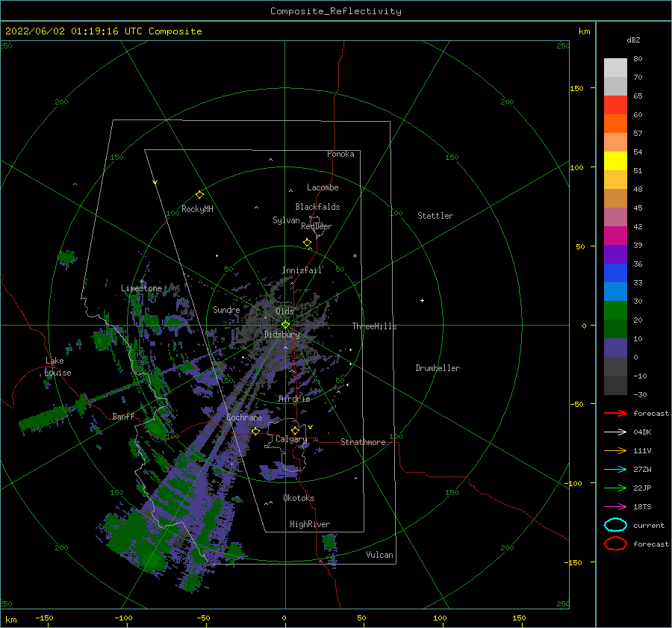Click the white asterisk marker southeast of RedDeer
This screenshot has width=672, height=628.
coord(355,256)
